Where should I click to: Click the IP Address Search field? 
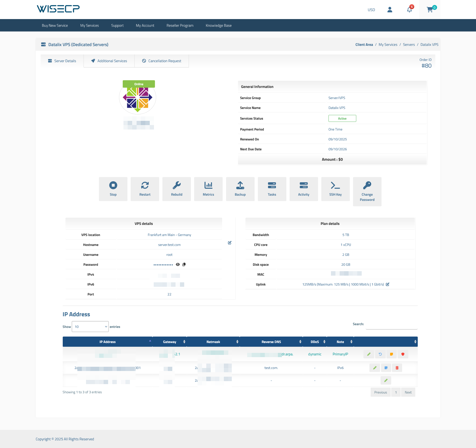(391, 324)
